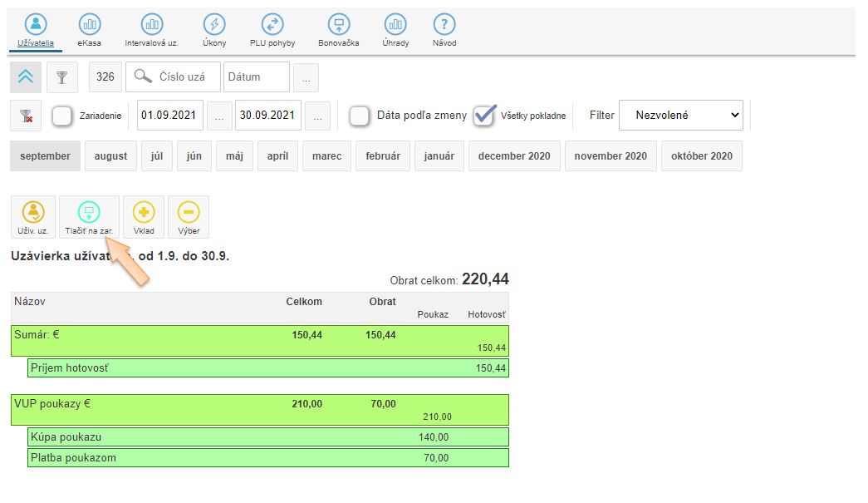Collapse panel with double chevron up
Viewport: 868px width, 503px height.
click(26, 76)
